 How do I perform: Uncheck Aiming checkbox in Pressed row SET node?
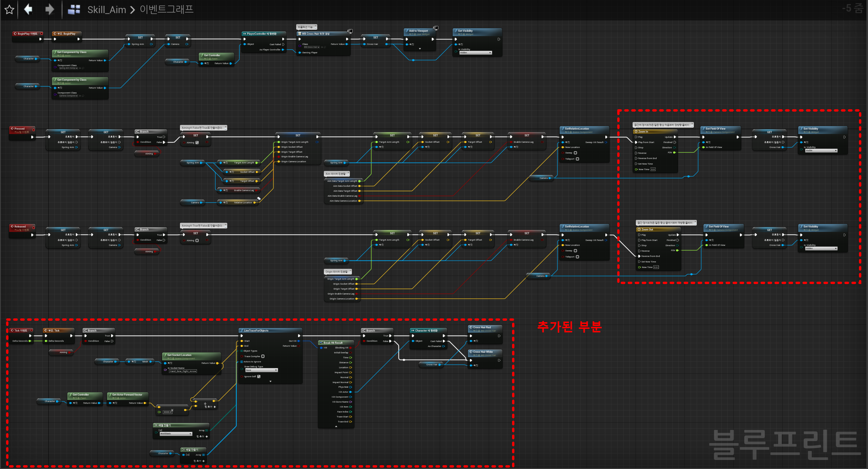(x=197, y=142)
